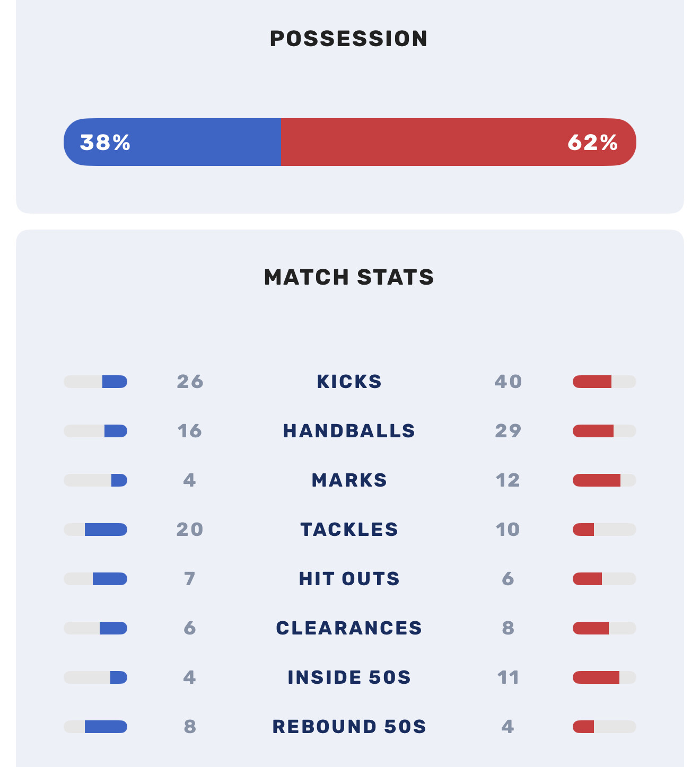
Task: Tap the HIT OUTS stat label
Action: (349, 579)
